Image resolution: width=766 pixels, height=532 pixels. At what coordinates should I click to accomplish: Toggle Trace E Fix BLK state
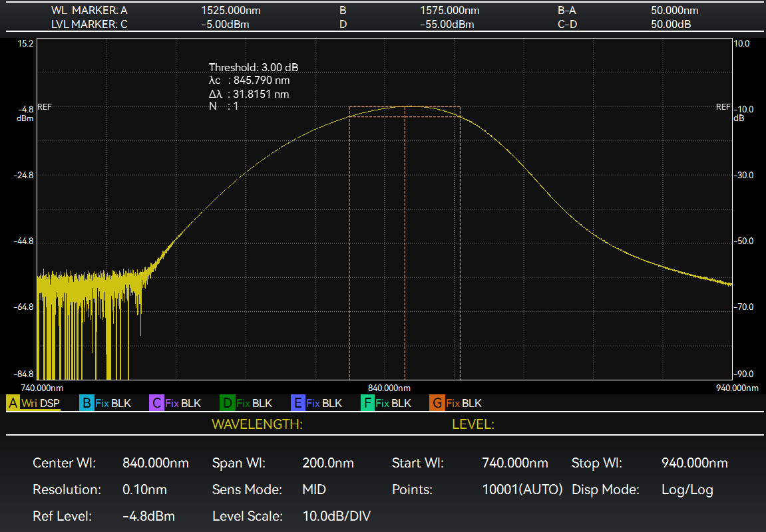point(324,403)
